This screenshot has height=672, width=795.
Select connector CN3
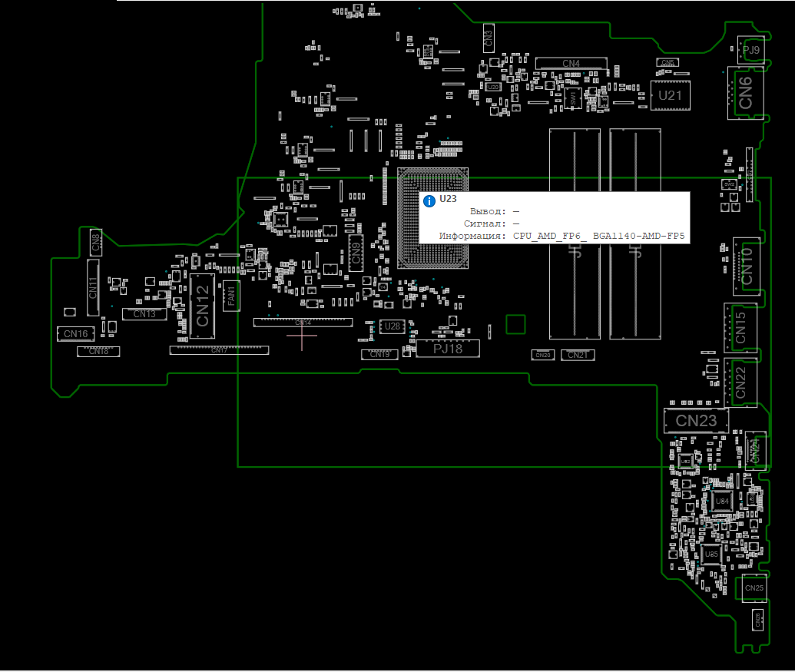[x=489, y=38]
